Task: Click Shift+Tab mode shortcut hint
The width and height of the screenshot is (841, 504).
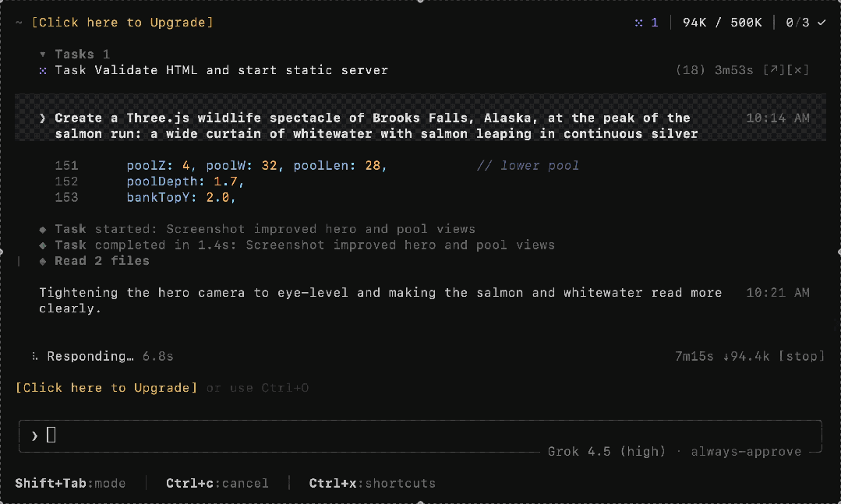Action: [70, 483]
